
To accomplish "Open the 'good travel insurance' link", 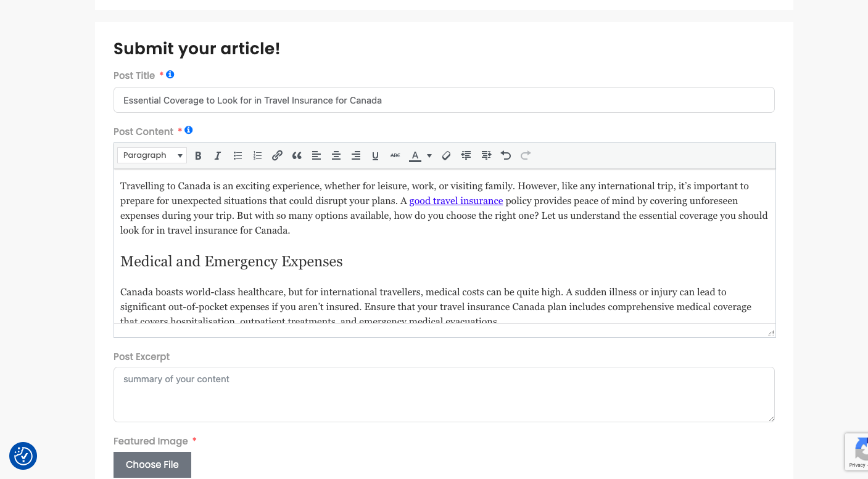I will point(456,201).
